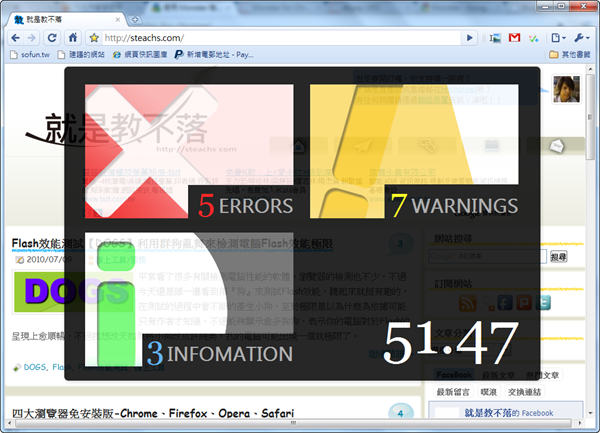600x433 pixels.
Task: Open the PayPal 新增電郵地址 bookmark
Action: (x=214, y=55)
